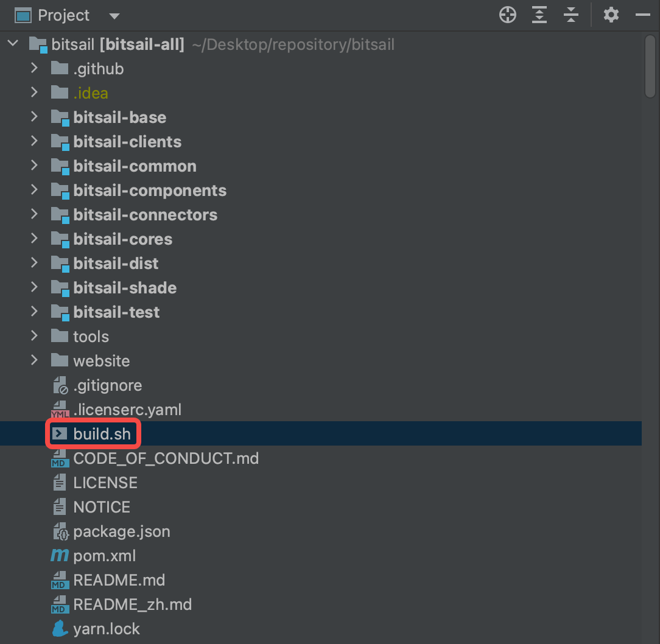
Task: Open Project panel settings gear
Action: point(611,15)
